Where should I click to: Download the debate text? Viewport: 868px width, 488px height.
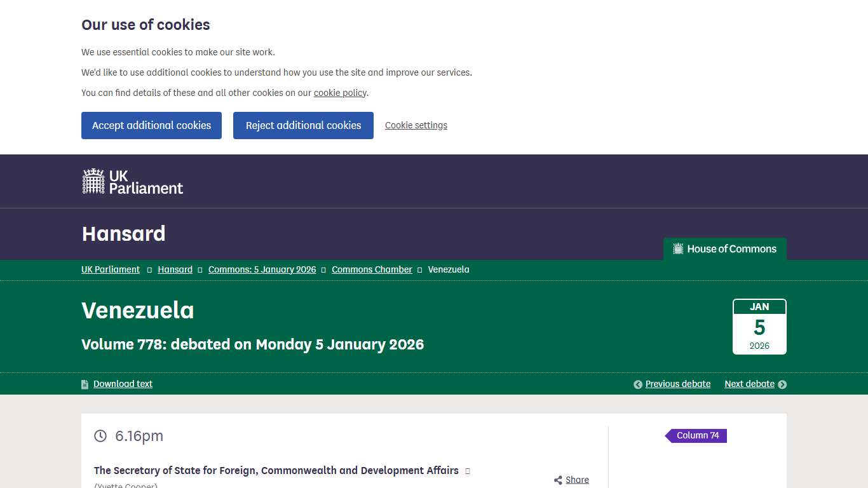123,384
